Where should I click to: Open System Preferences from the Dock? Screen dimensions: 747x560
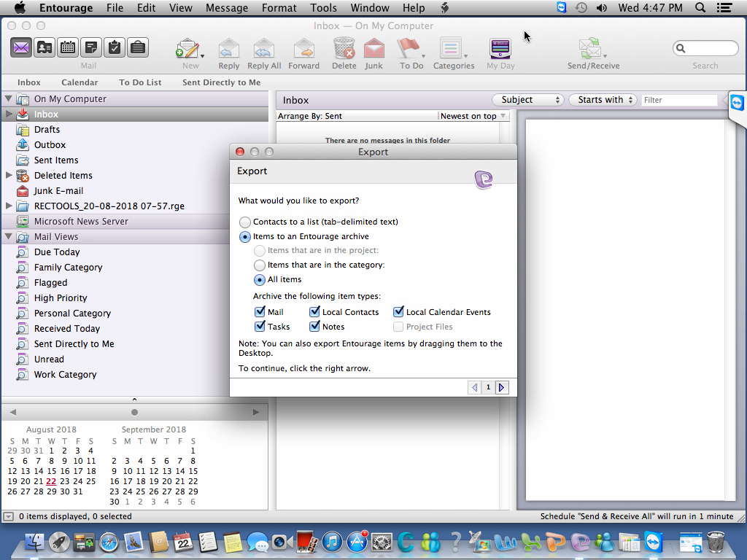[x=382, y=542]
